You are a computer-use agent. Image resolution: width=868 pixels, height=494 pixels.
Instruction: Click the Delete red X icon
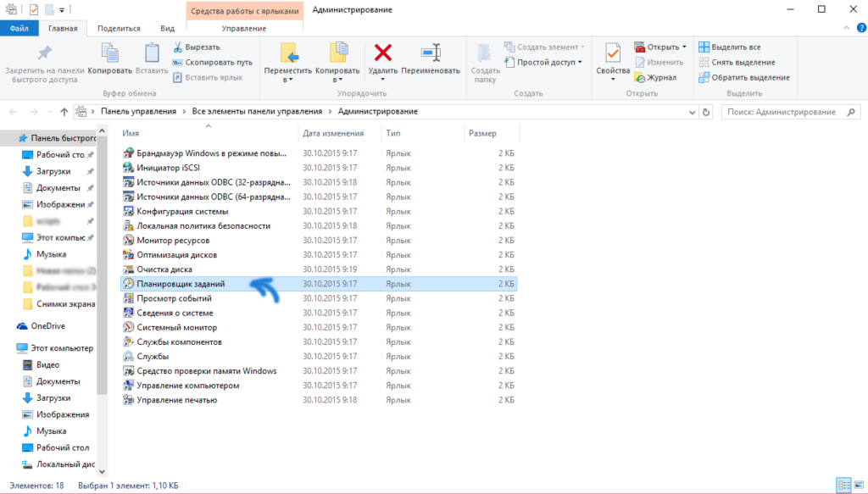382,53
